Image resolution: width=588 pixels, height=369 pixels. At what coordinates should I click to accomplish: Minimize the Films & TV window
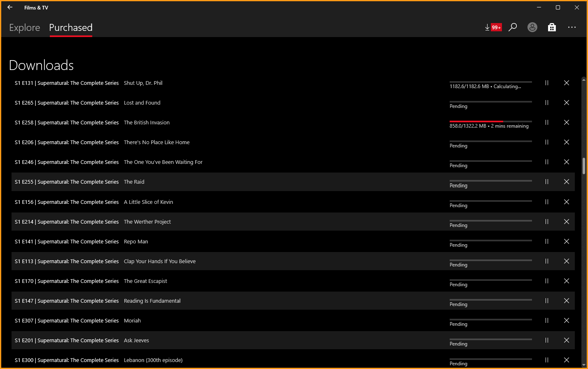pyautogui.click(x=539, y=7)
